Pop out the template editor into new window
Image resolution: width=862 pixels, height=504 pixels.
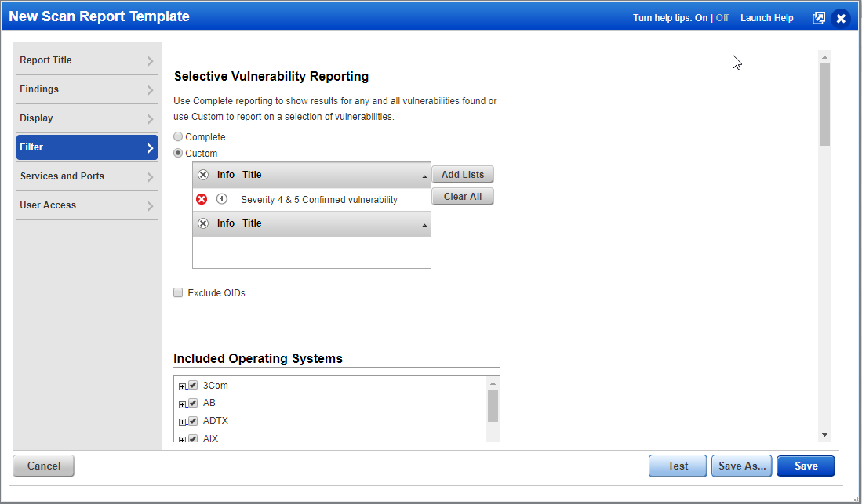pos(818,17)
